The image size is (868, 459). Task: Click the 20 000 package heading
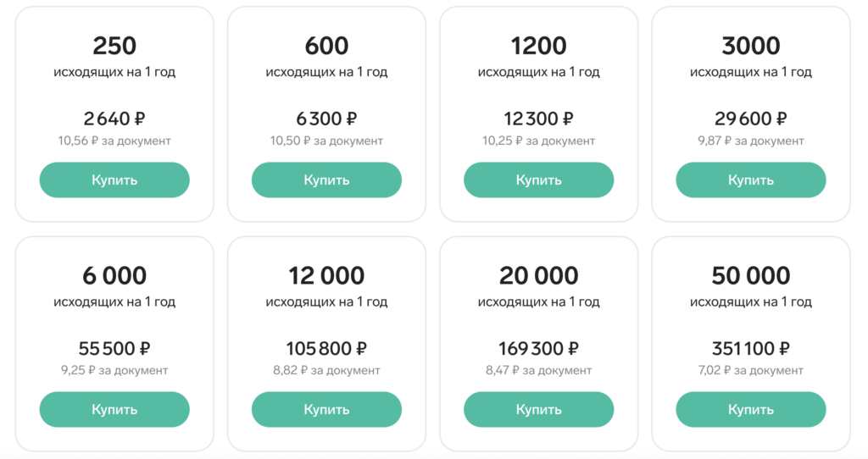(x=538, y=275)
